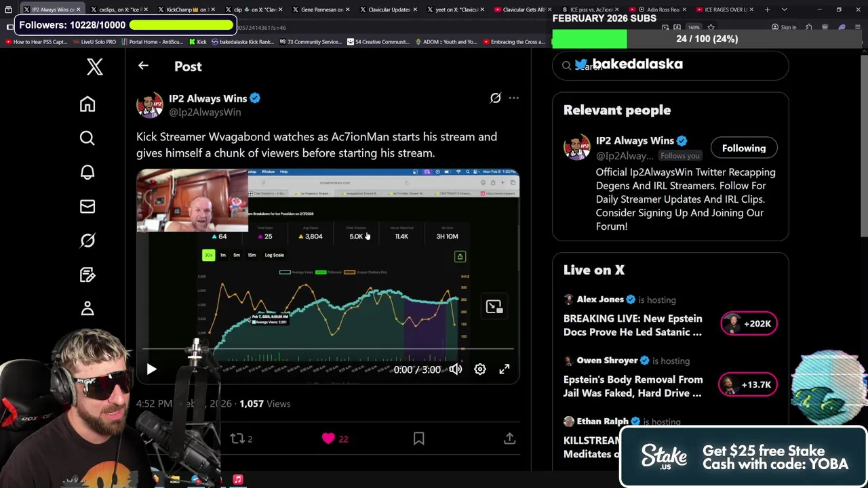Open Epstein's Body Removal broadcast
Viewport: 868px width, 488px height.
(x=633, y=386)
